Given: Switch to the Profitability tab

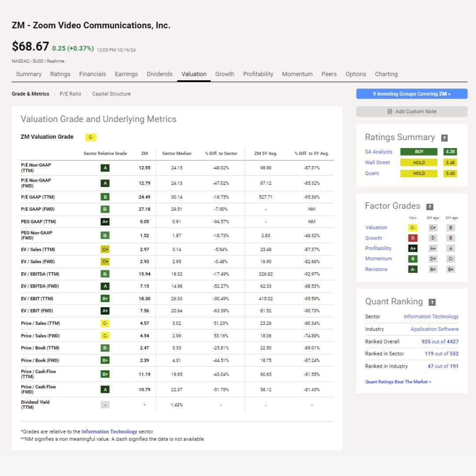Looking at the screenshot, I should point(258,74).
